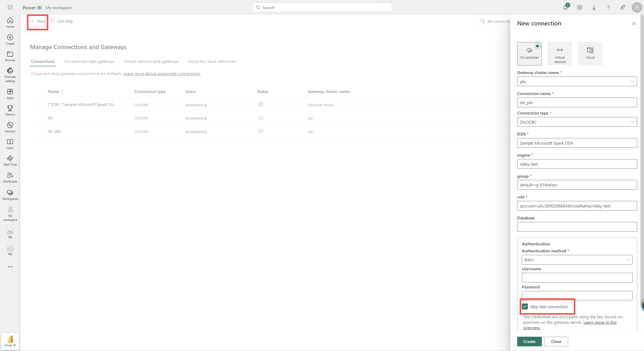Viewport: 644px width, 351px height.
Task: Open the settings gear icon
Action: [580, 8]
